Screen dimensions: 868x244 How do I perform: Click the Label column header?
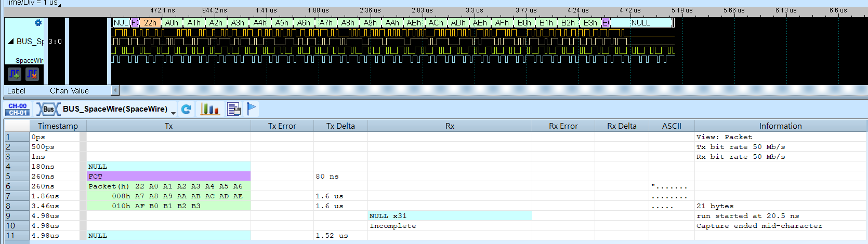[16, 91]
